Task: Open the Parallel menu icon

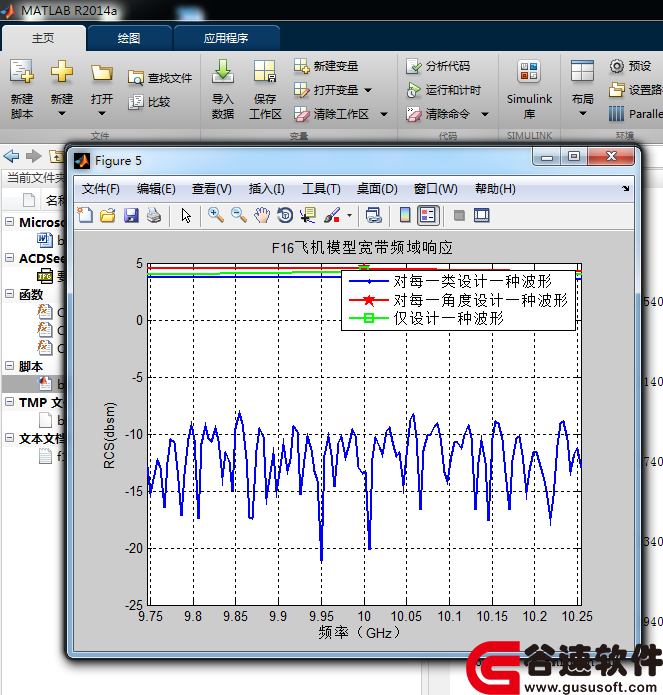Action: 616,113
